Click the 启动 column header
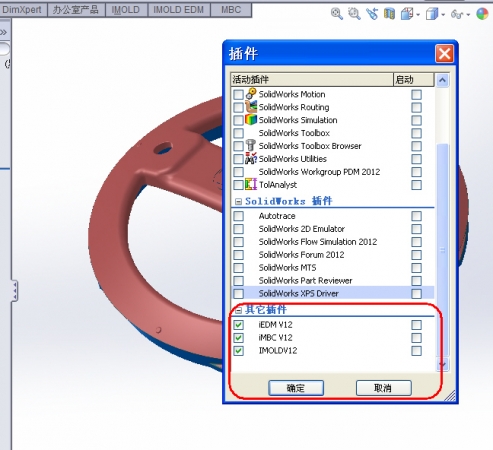 pos(414,80)
